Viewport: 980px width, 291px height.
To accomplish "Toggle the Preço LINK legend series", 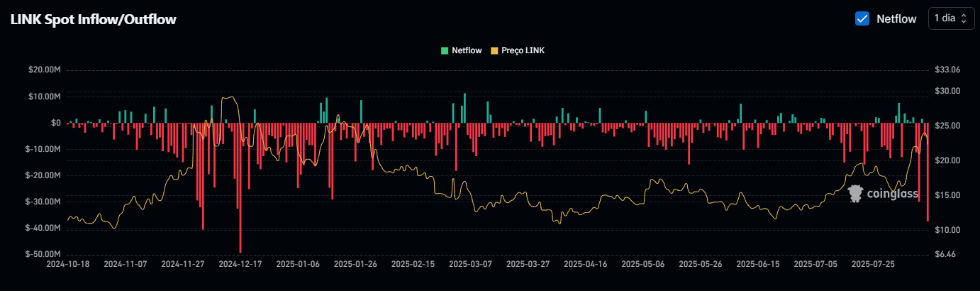I will [518, 50].
